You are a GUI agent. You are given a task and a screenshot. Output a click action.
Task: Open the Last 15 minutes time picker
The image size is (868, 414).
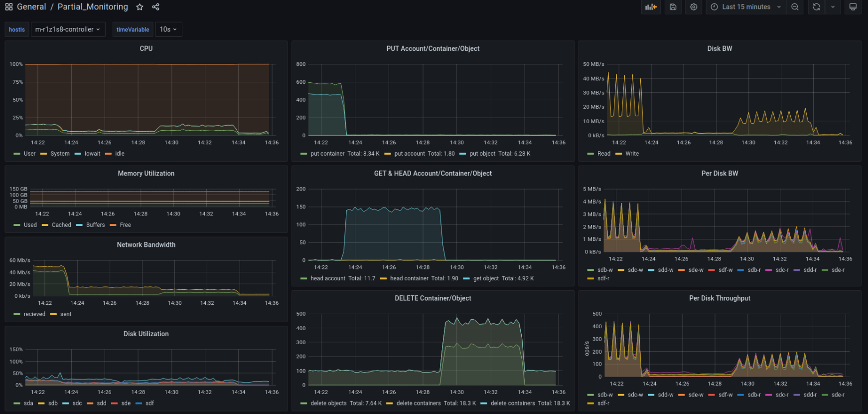pos(745,7)
